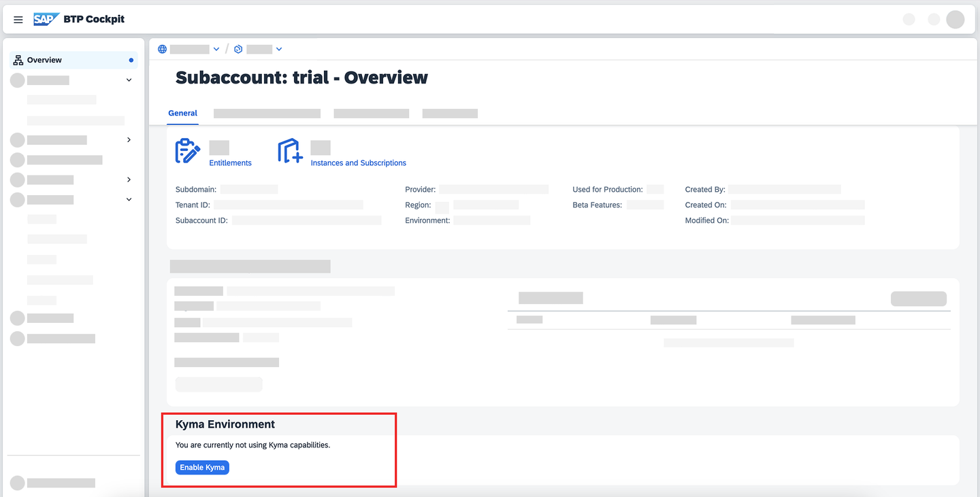The height and width of the screenshot is (497, 980).
Task: Expand the dropdown next to the globe icon
Action: pyautogui.click(x=216, y=49)
